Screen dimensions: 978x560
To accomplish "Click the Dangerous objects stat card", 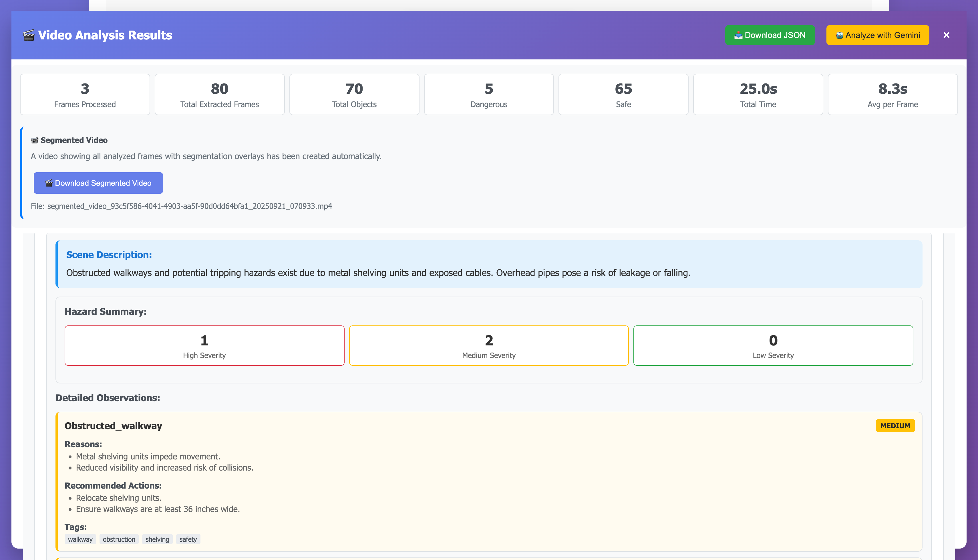I will coord(488,95).
